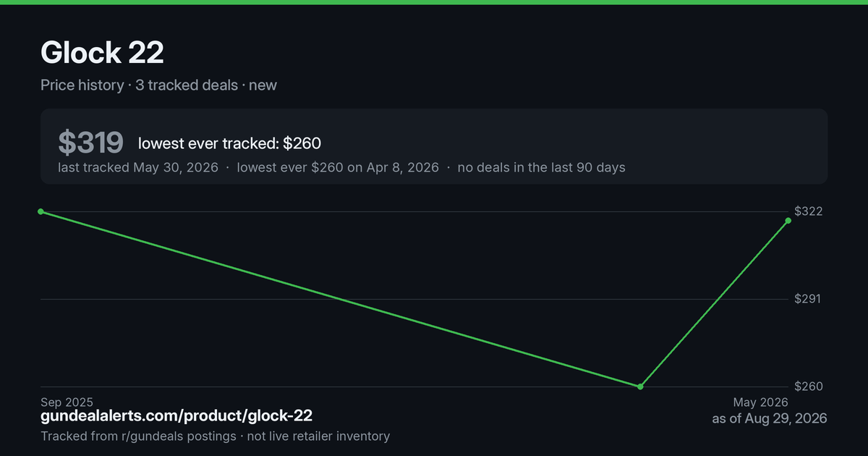The image size is (868, 456).
Task: Click the $322 y-axis label
Action: click(809, 211)
